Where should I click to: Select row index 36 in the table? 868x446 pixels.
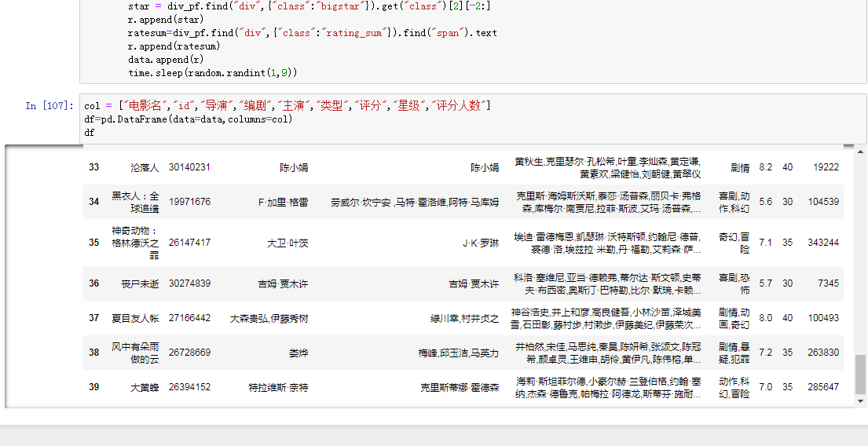(x=94, y=283)
